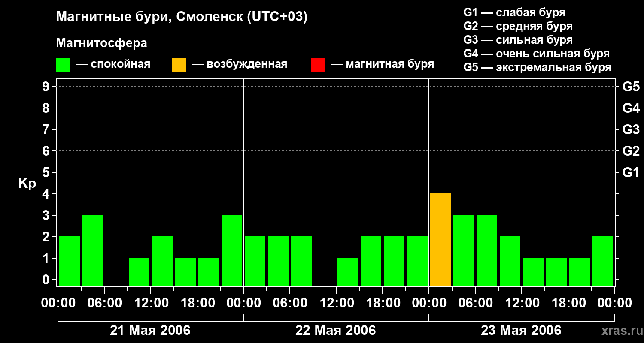644x343 pixels.
Task: Click the '21 Мая 2006' date label
Action: click(x=150, y=330)
